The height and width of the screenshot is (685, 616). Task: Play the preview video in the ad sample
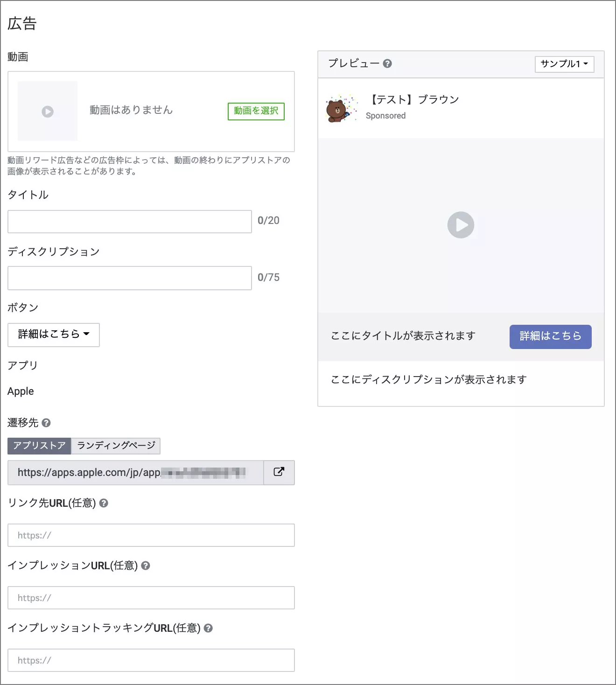pos(461,225)
